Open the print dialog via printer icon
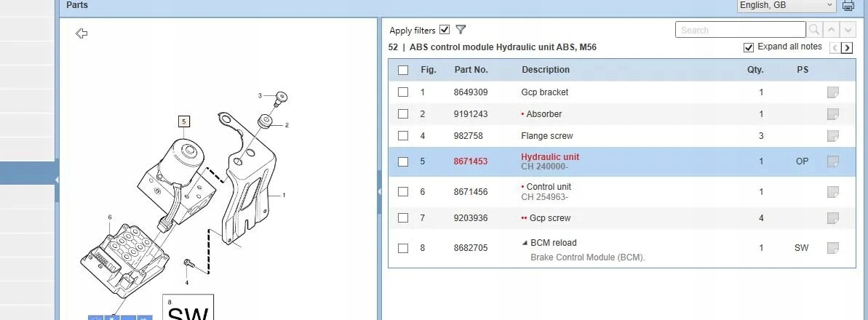Viewport: 868px width, 320px height. pyautogui.click(x=848, y=6)
